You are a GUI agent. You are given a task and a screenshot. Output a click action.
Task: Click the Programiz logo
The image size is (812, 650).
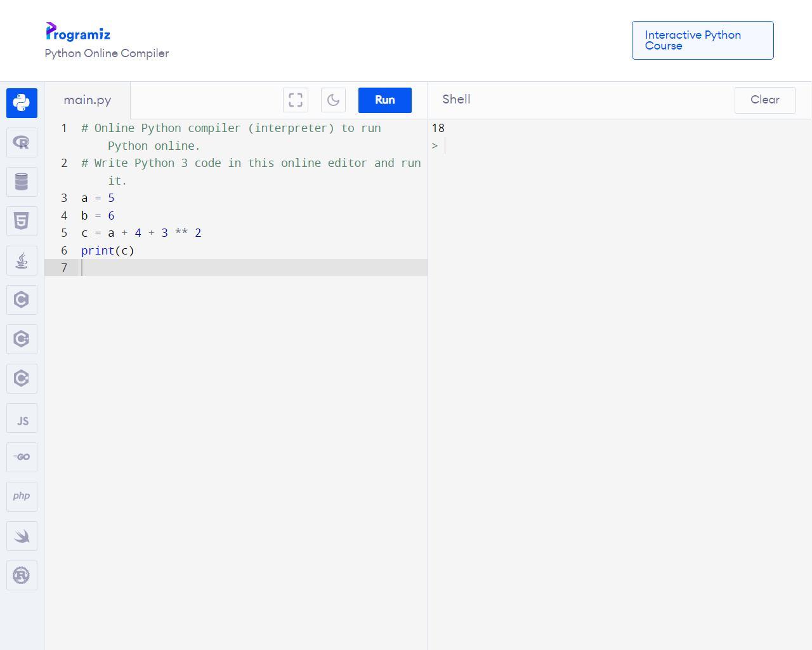click(77, 32)
